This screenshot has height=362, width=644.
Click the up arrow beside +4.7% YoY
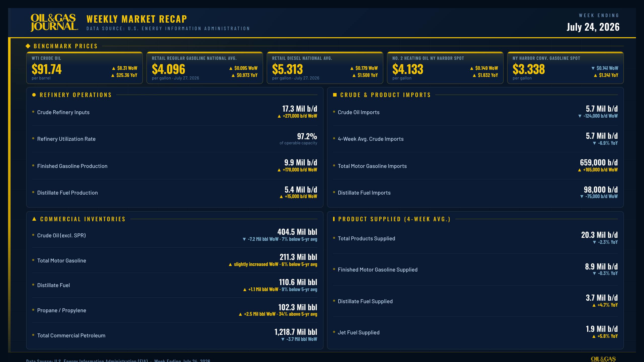(x=594, y=305)
